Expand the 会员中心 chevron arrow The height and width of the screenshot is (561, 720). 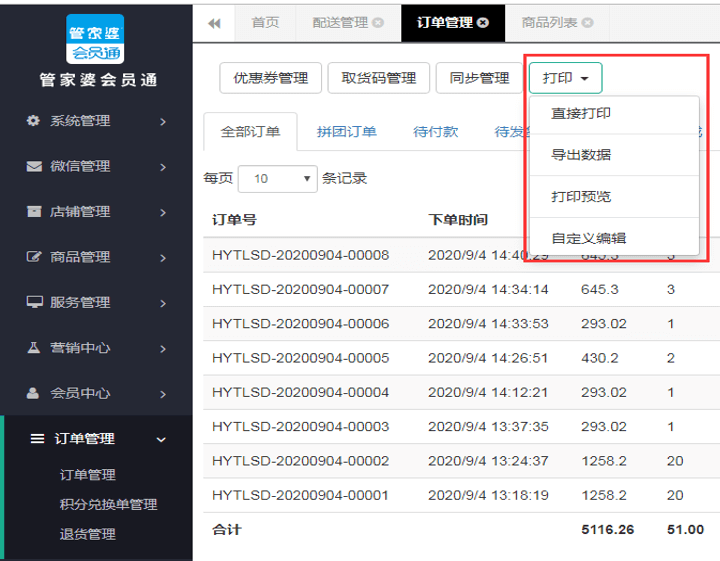tap(162, 393)
